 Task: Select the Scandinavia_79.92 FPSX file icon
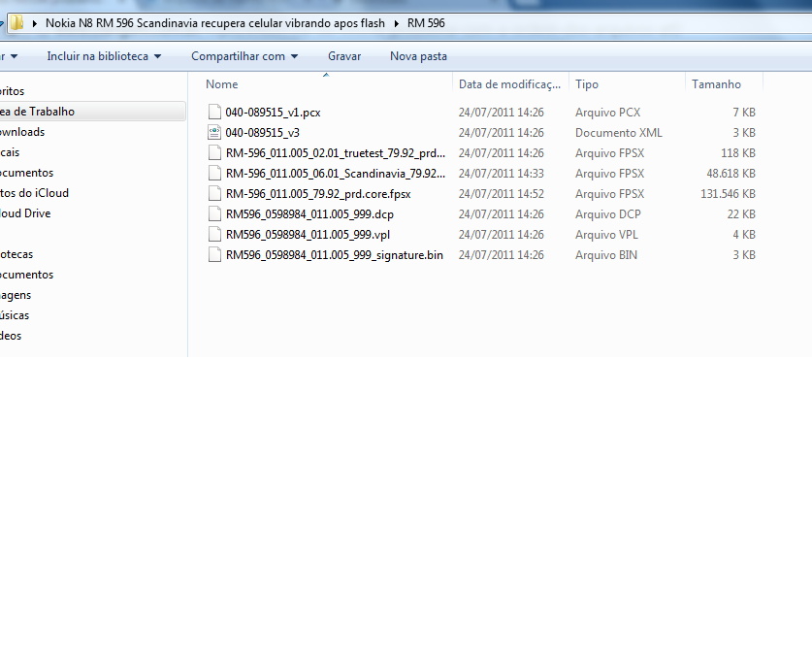[214, 173]
